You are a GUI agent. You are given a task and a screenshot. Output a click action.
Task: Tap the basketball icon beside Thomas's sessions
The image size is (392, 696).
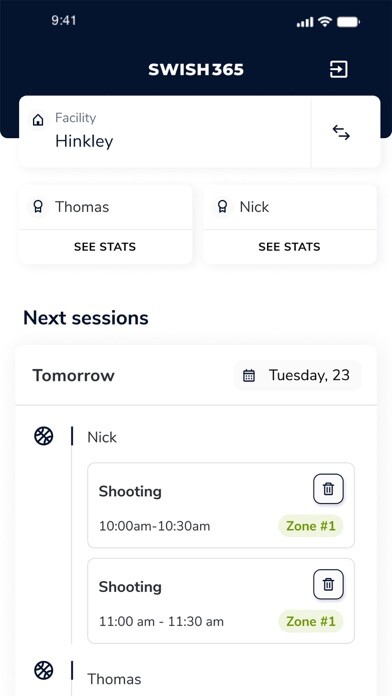coord(44,670)
